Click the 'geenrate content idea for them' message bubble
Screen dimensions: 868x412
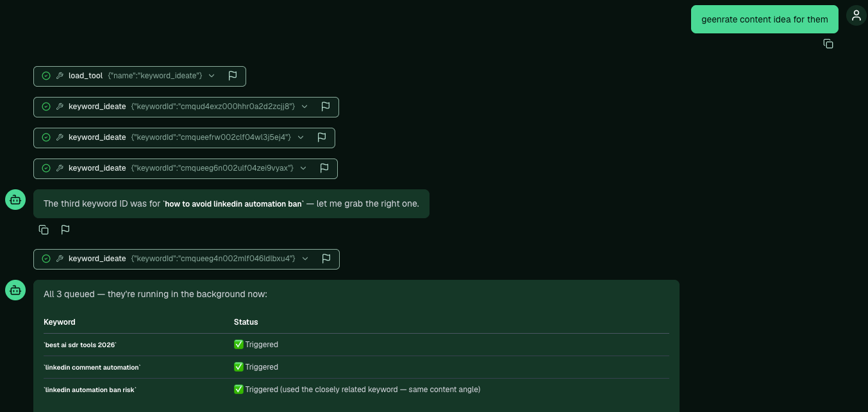pyautogui.click(x=765, y=19)
